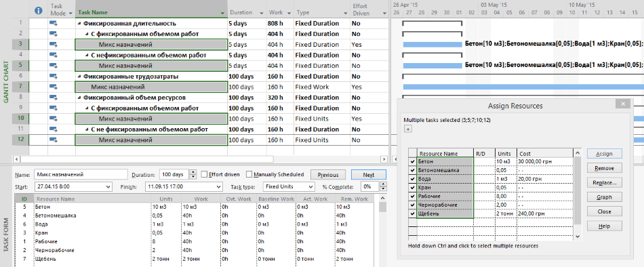The width and height of the screenshot is (644, 267).
Task: Toggle checkmark for Кран in Assign Resources
Action: pyautogui.click(x=412, y=188)
